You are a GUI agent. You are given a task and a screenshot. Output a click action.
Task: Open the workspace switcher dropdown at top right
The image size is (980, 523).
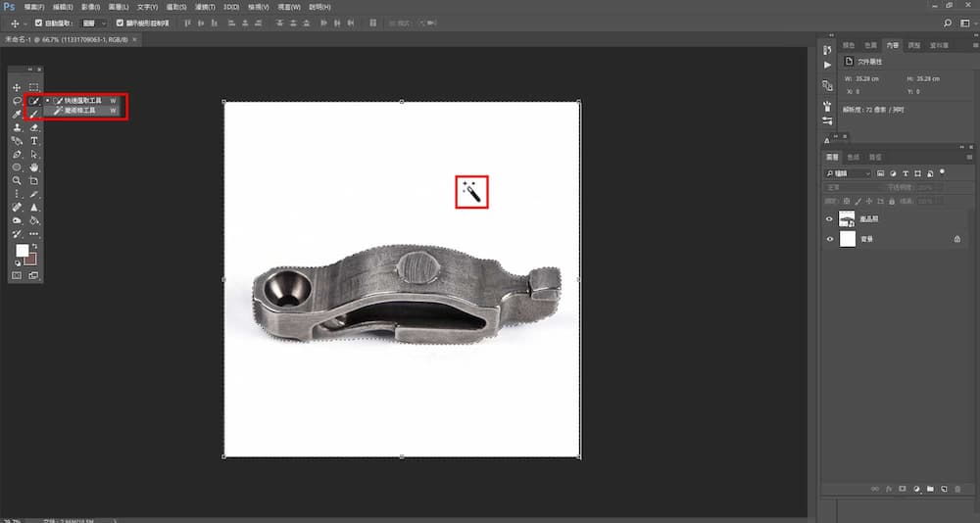tap(965, 24)
